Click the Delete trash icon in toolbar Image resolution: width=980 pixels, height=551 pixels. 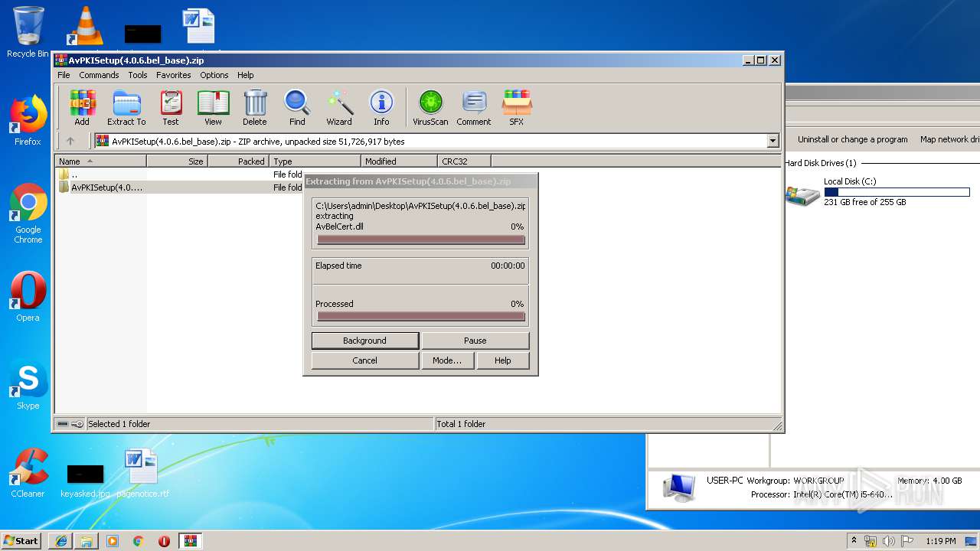(x=255, y=107)
